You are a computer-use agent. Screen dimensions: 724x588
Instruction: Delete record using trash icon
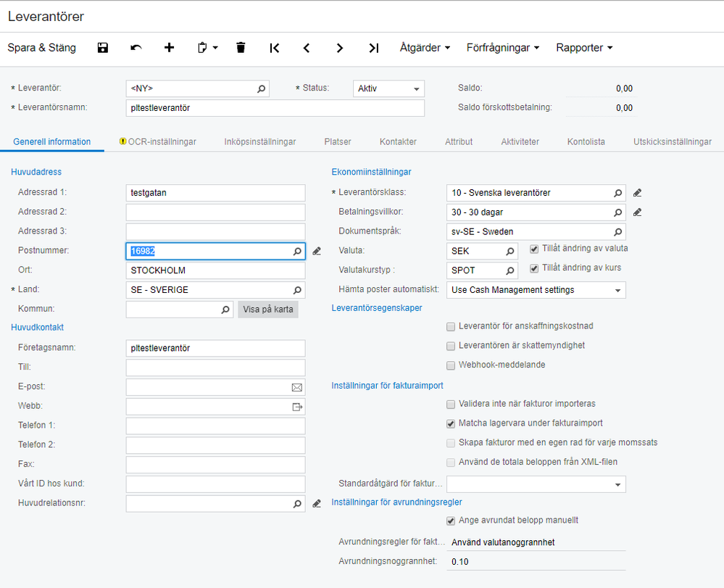pos(241,48)
